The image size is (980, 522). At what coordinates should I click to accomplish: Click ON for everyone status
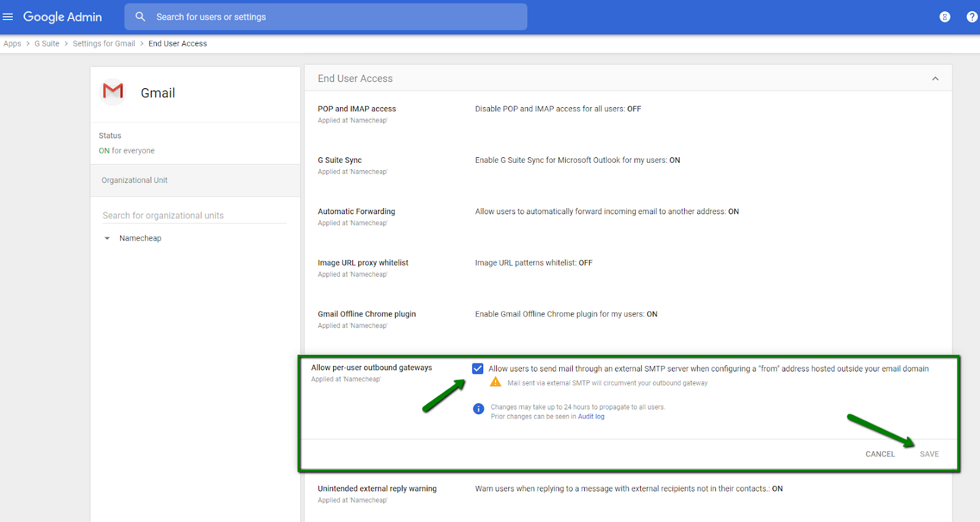(127, 151)
